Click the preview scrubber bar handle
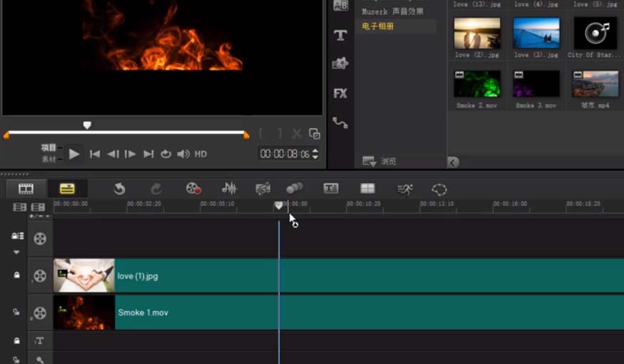This screenshot has width=624, height=364. [x=87, y=125]
